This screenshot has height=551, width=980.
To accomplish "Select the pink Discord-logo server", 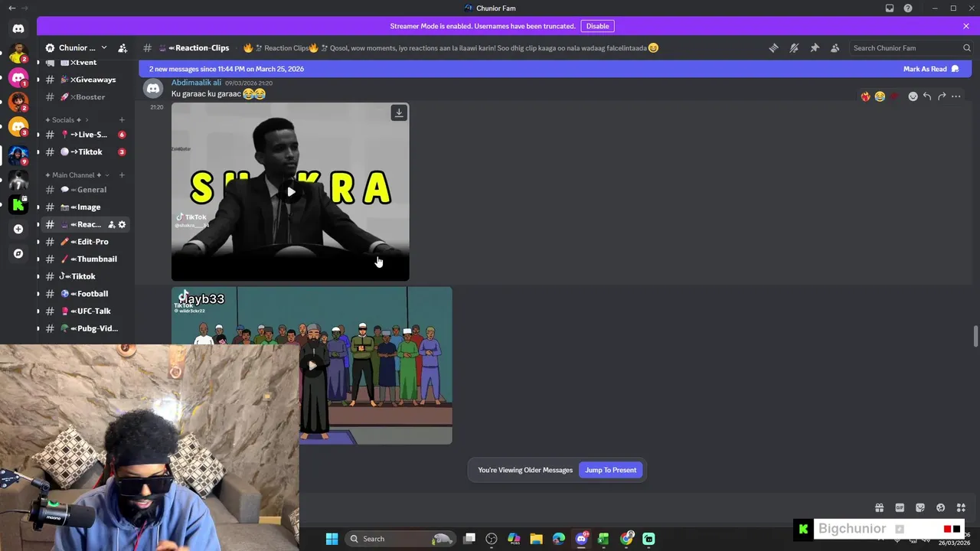I will click(18, 78).
